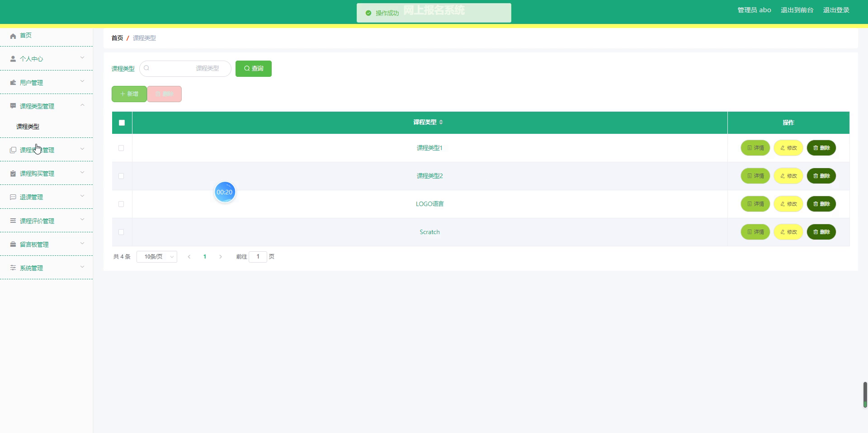
Task: Click the person icon beside 个人中心
Action: click(x=13, y=59)
